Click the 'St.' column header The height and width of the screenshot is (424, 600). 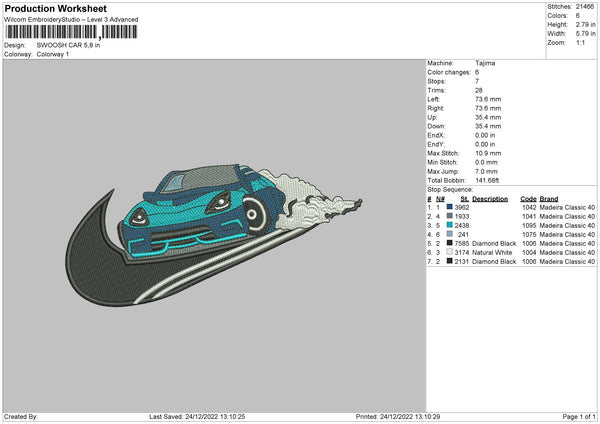(x=465, y=199)
